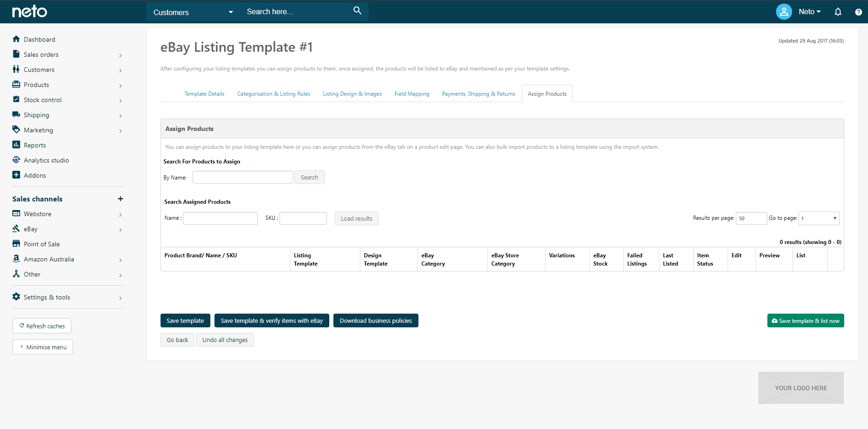
Task: Click the Results per page field
Action: pyautogui.click(x=751, y=218)
